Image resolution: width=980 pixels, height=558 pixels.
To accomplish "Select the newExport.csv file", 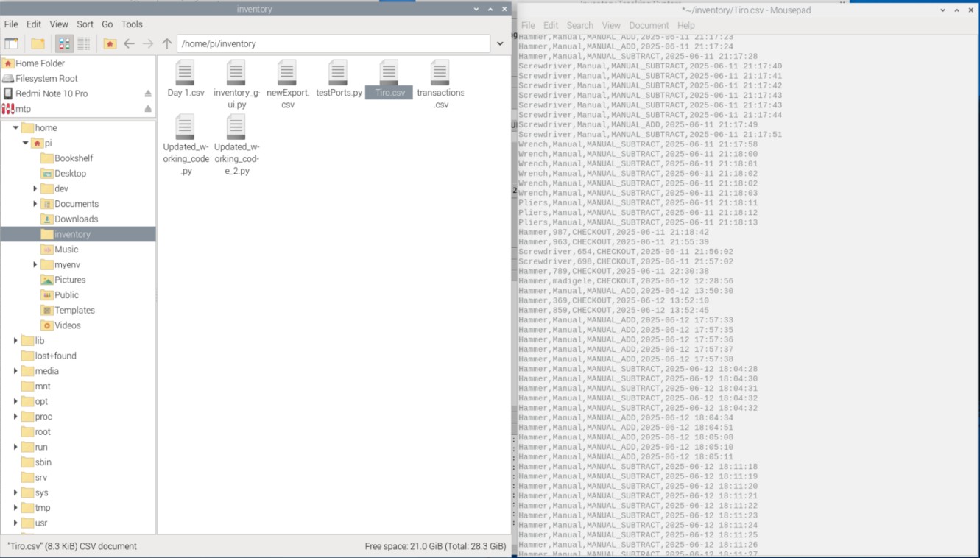I will 287,84.
